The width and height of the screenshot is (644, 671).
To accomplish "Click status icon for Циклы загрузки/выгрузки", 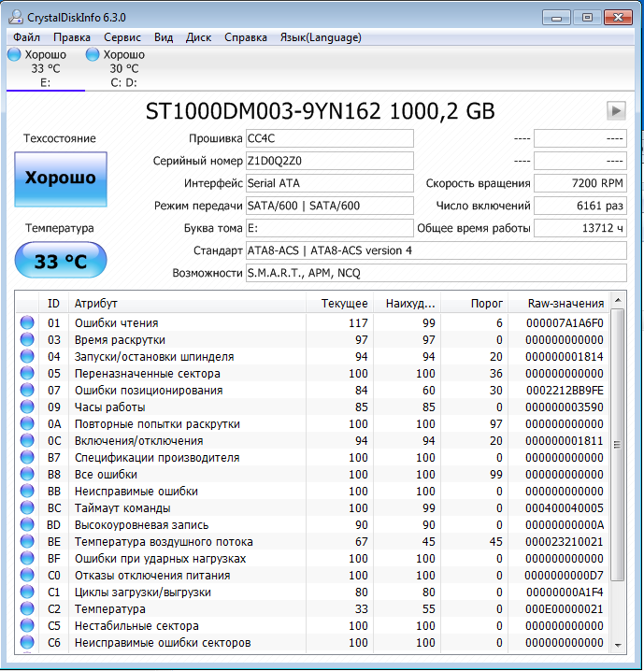I will click(x=27, y=592).
